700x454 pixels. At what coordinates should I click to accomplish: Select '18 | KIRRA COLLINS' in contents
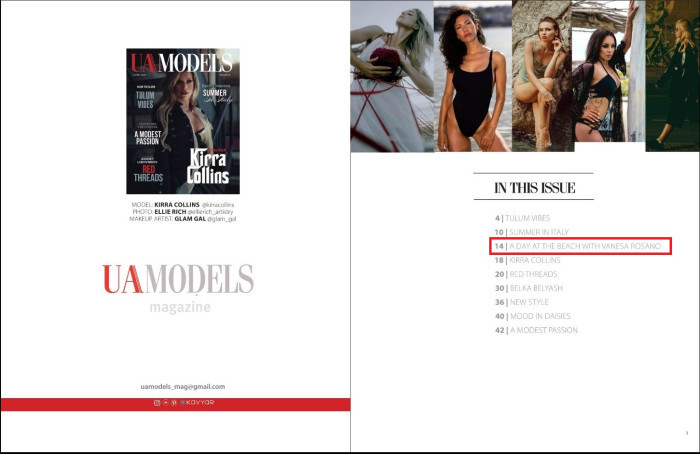(527, 260)
